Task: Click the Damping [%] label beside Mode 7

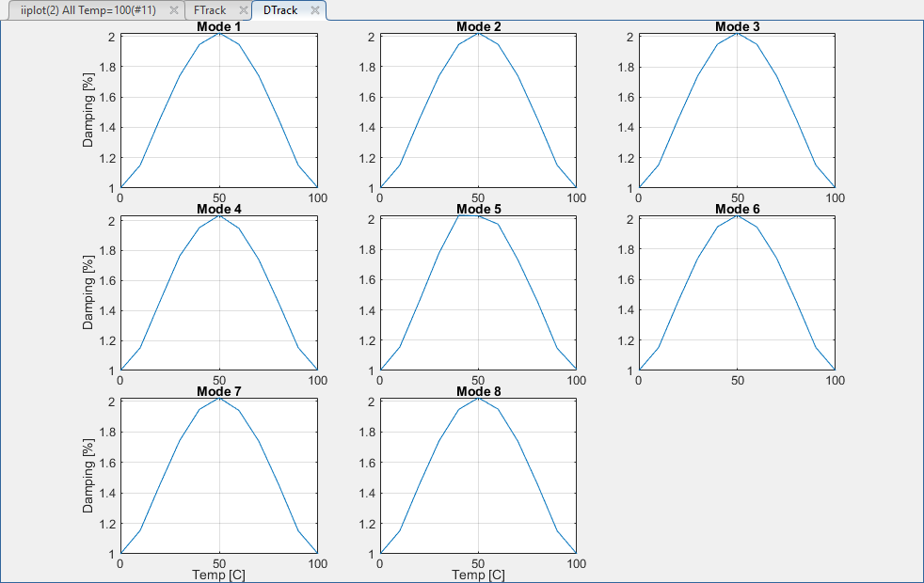Action: tap(88, 476)
